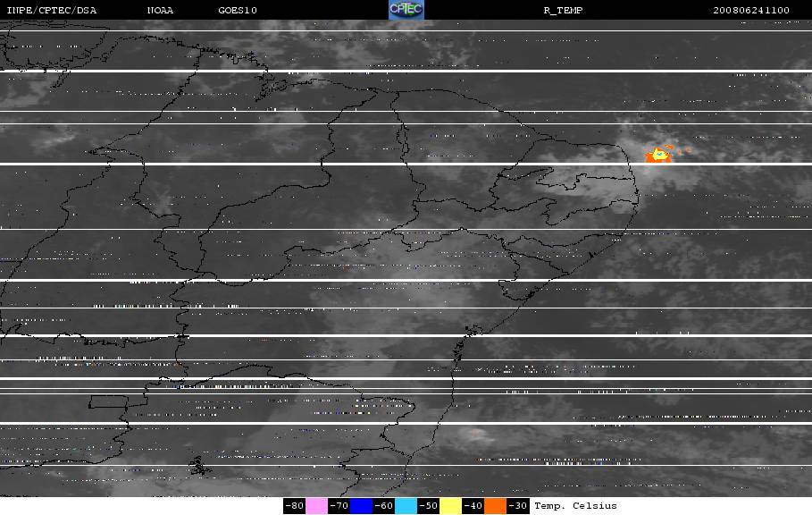Click the small bright cloud spot near bottom
This screenshot has height=515, width=812.
coord(475,434)
